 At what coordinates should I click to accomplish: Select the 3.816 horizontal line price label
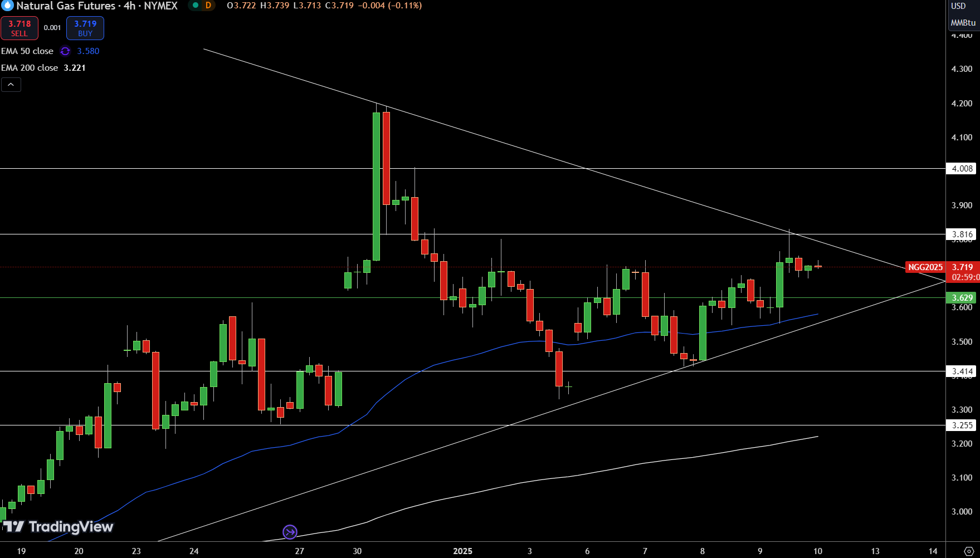[x=962, y=234]
